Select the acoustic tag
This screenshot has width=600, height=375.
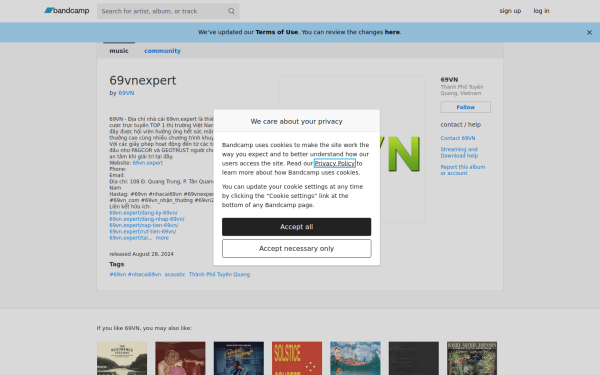pyautogui.click(x=175, y=274)
